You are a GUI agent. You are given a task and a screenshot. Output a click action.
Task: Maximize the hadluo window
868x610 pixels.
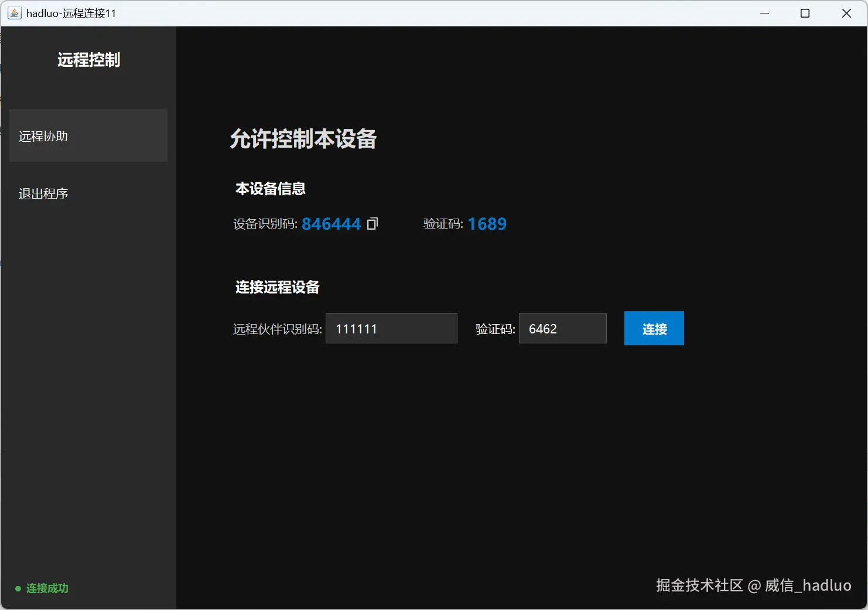coord(805,13)
